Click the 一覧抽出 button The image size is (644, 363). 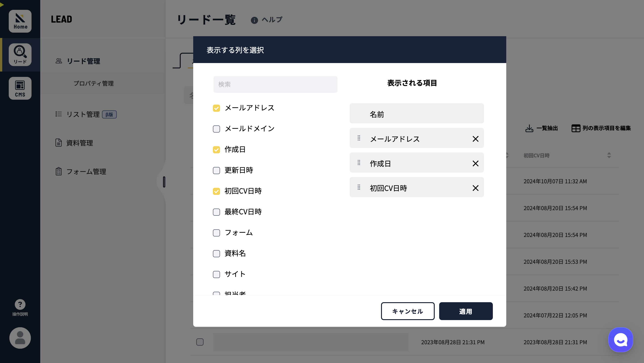click(x=542, y=128)
